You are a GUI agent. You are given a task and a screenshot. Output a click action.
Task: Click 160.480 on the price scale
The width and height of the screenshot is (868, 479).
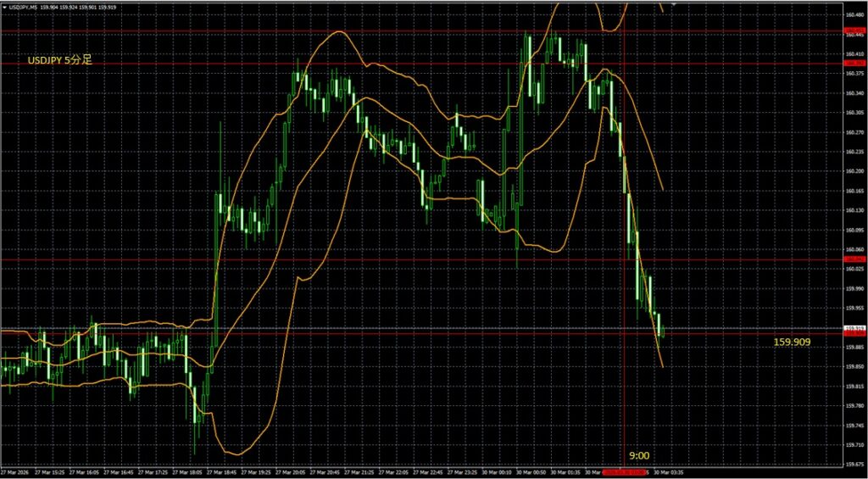[853, 15]
